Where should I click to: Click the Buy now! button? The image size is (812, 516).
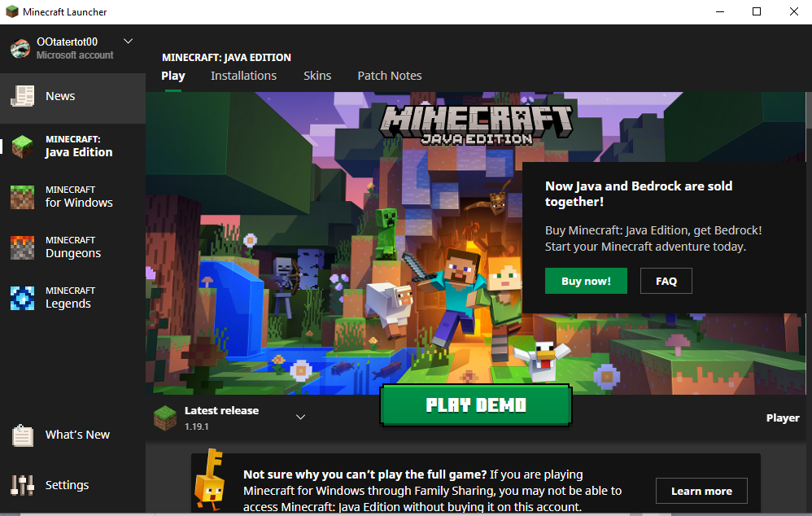(586, 281)
